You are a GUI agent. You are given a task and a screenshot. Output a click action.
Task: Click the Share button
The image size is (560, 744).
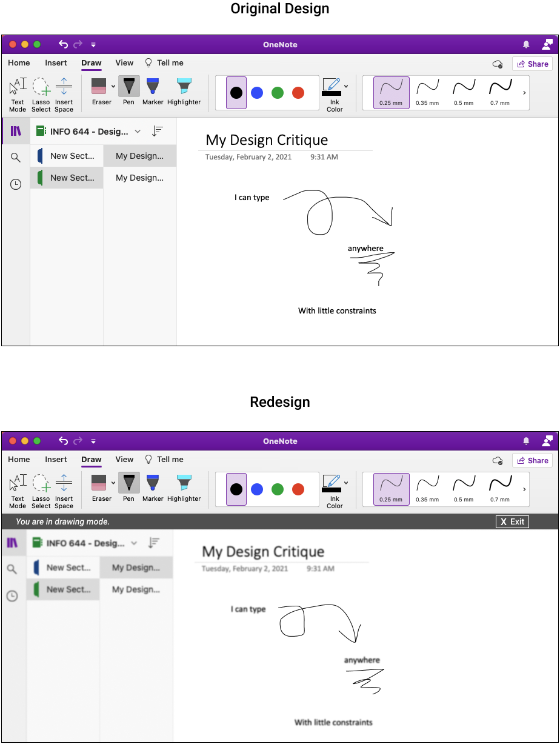pos(532,63)
